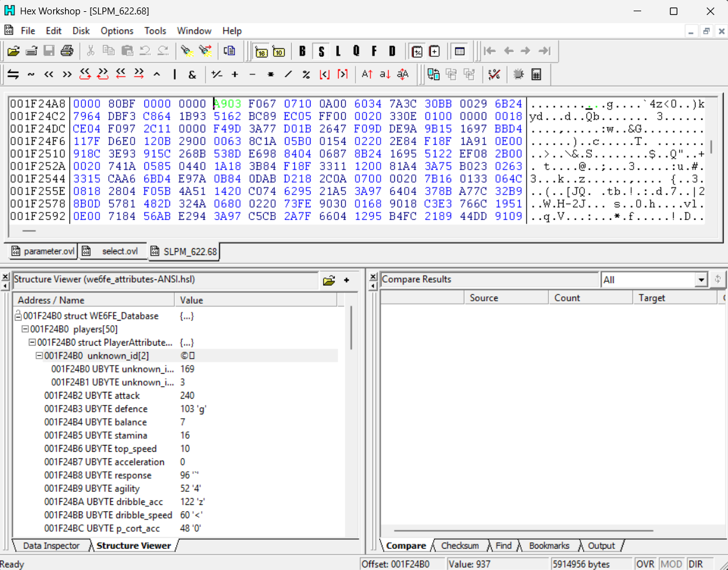Switch to the Data Inspector tab
Screen dimensions: 728x570
coord(51,546)
